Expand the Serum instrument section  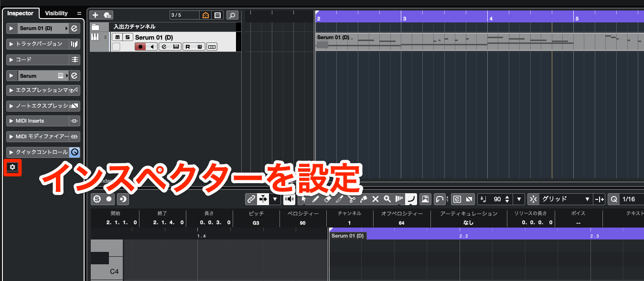12,75
